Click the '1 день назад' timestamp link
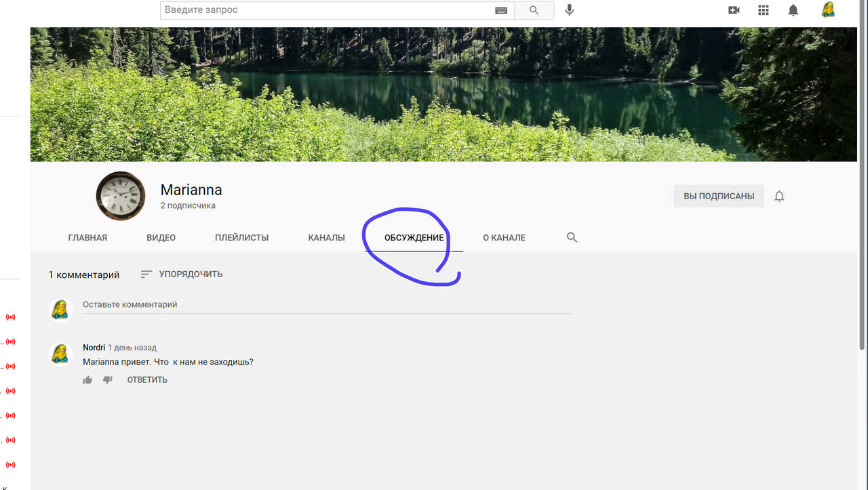Screen dimensions: 868x490 click(132, 348)
